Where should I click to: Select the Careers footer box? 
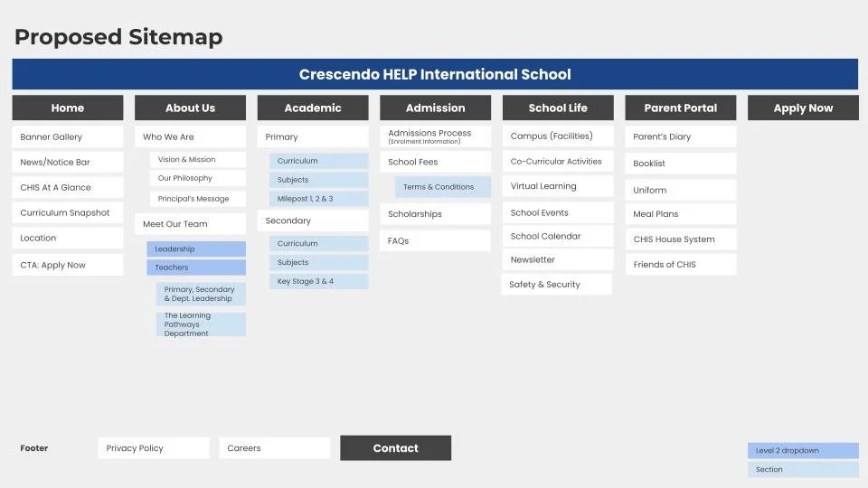pyautogui.click(x=275, y=448)
